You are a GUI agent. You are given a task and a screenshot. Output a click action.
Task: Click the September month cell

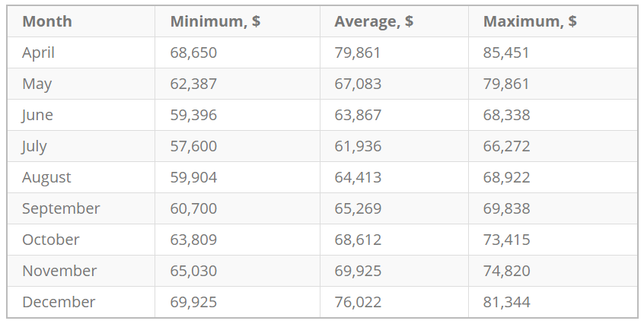(x=61, y=208)
